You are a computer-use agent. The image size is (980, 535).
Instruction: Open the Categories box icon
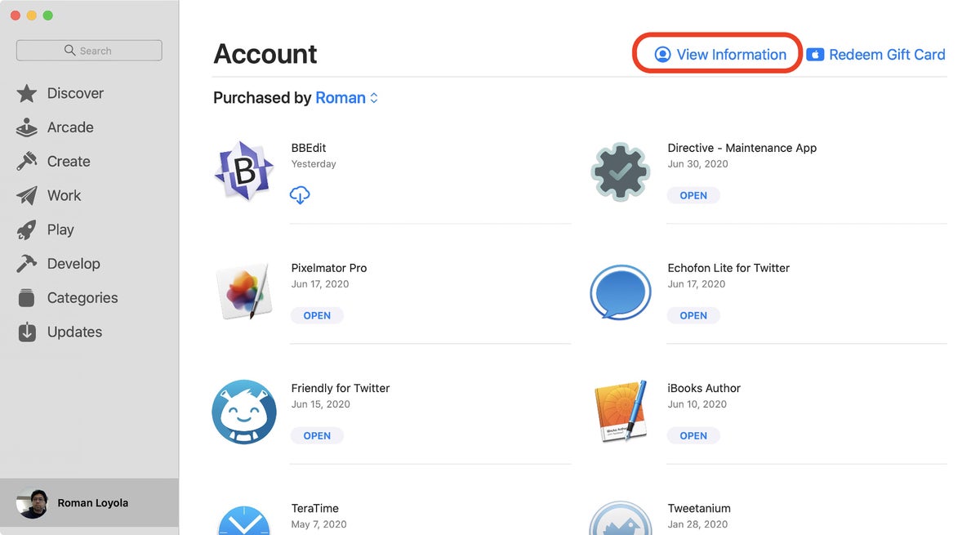[x=27, y=298]
